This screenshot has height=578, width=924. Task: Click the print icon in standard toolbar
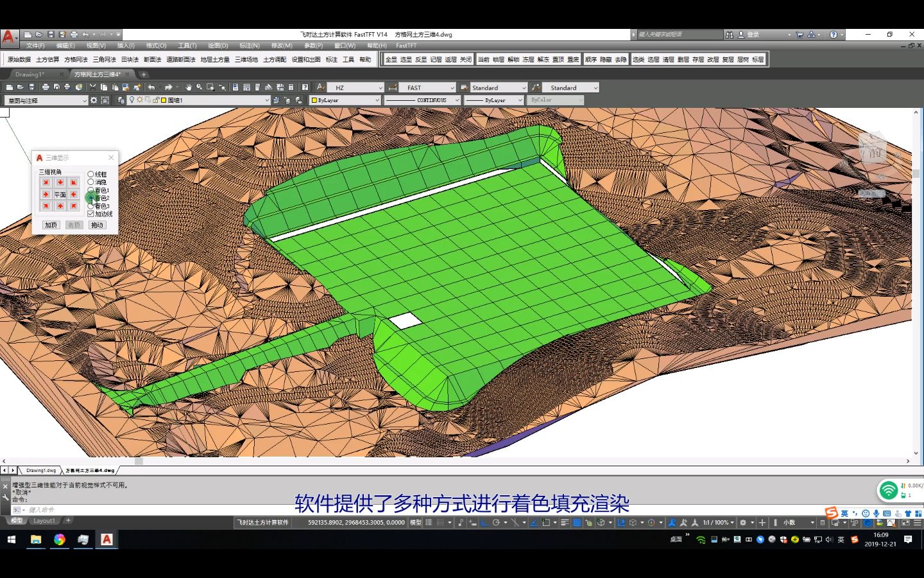coord(45,87)
